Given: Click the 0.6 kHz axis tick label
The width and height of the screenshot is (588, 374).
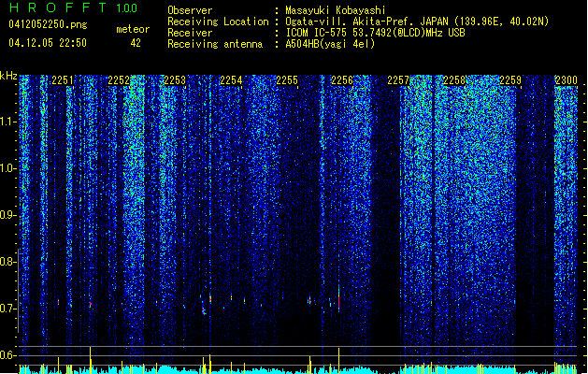Looking at the screenshot, I should tap(8, 355).
